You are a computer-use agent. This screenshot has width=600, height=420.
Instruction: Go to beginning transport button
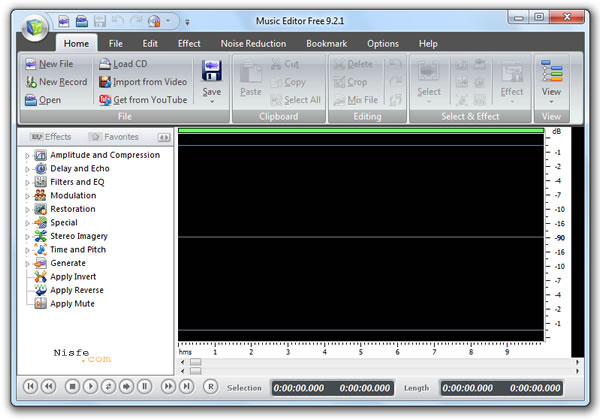[31, 387]
